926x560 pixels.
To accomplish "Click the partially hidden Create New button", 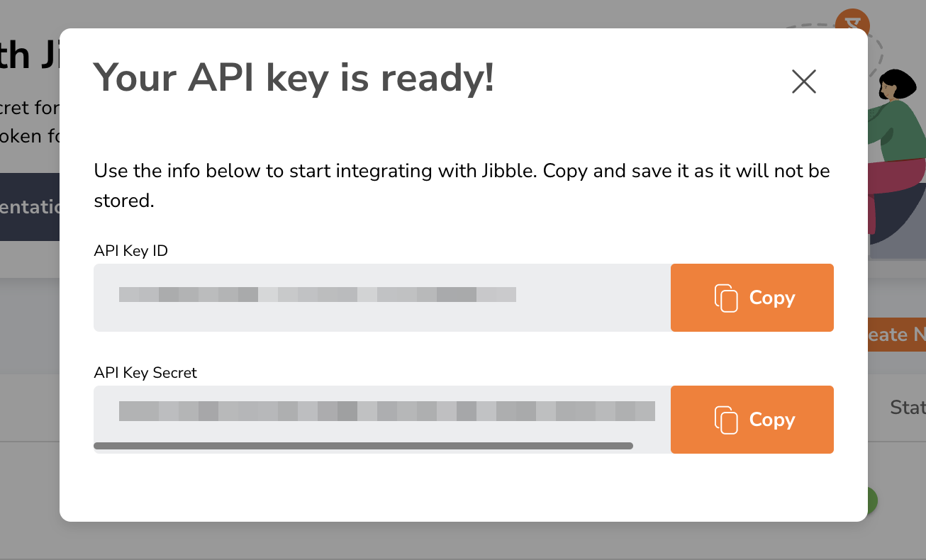I will pyautogui.click(x=896, y=334).
